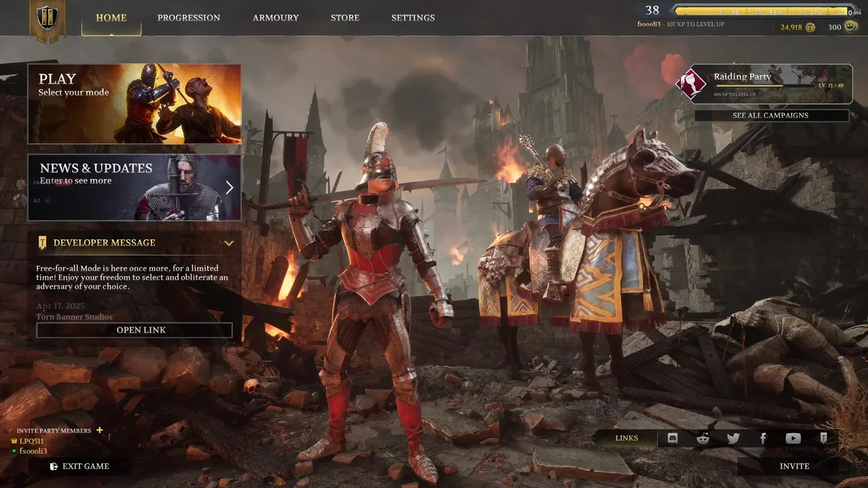Image resolution: width=868 pixels, height=488 pixels.
Task: Open the News & Updates card
Action: click(134, 188)
